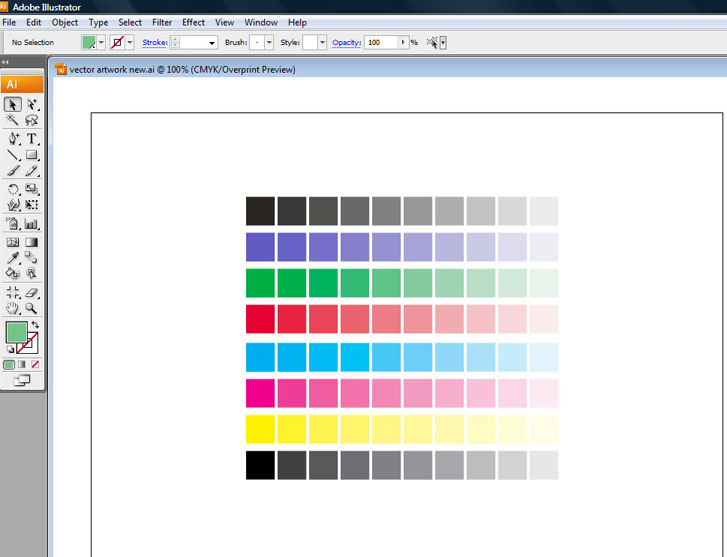Adjust stroke weight stepper arrows
This screenshot has height=557, width=727.
coord(175,43)
